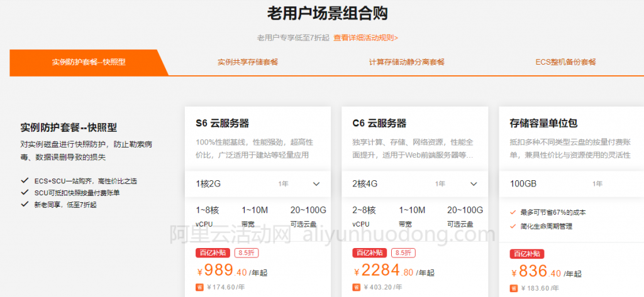Switch to the 实例共享存储套餐 tab
This screenshot has height=297, width=644.
pos(248,62)
